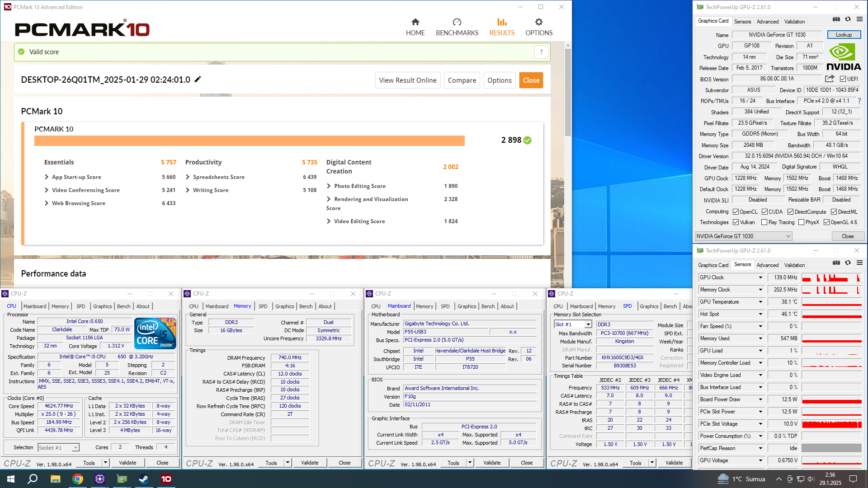Click the clock and date in the system tray
Screen dimensions: 868x488
[830, 479]
